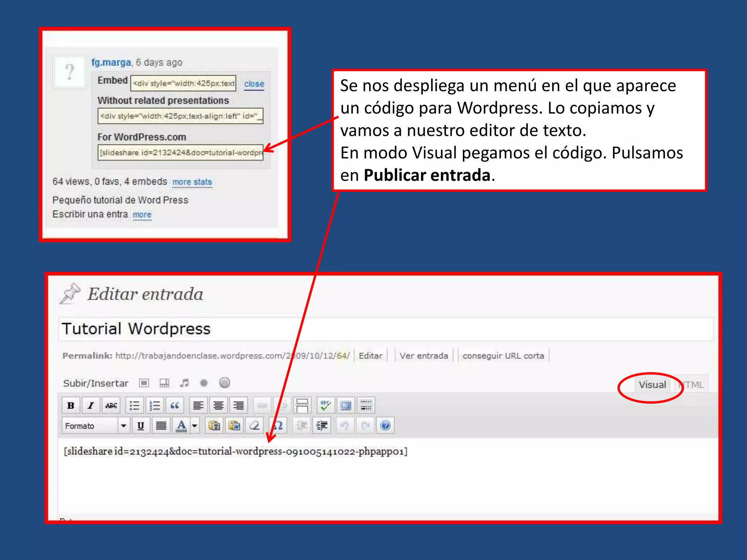Screen dimensions: 747x560
Task: Align text to the right
Action: (x=239, y=405)
